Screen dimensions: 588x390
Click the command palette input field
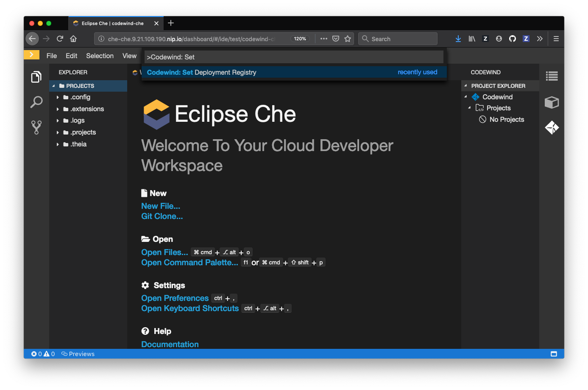point(294,57)
